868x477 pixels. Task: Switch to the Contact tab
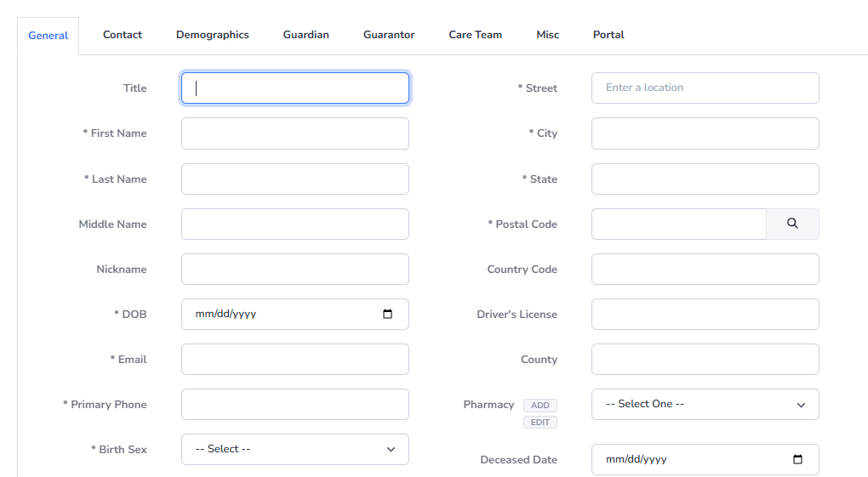123,35
